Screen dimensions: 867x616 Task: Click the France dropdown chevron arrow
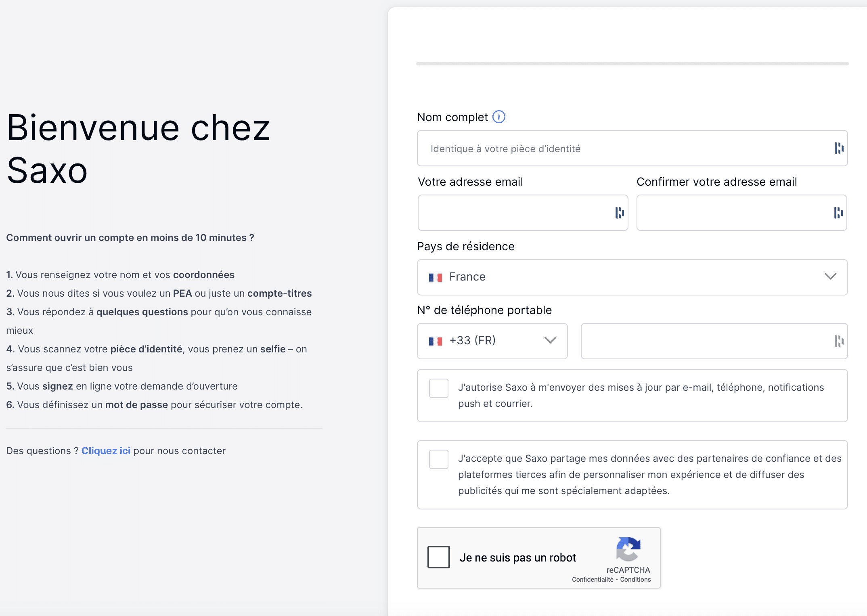click(x=830, y=277)
